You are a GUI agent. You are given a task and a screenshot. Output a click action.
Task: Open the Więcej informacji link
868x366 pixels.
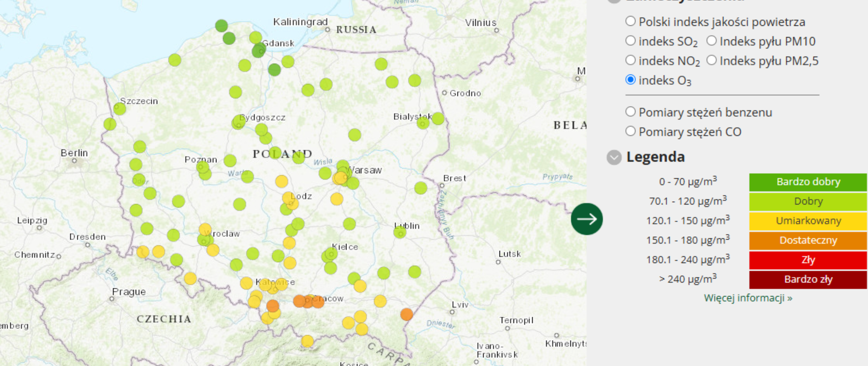pos(748,298)
